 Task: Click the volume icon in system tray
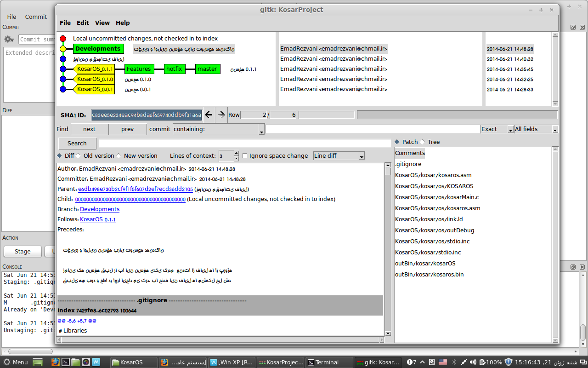[x=473, y=362]
